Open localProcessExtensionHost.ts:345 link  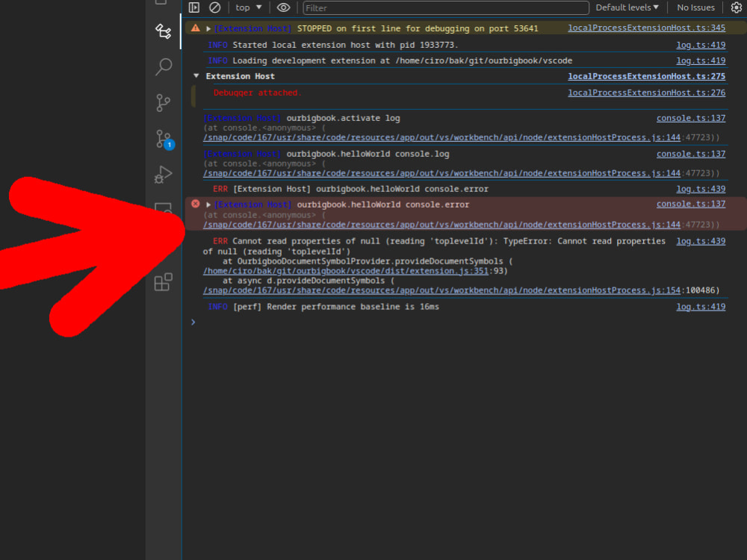[x=646, y=28]
